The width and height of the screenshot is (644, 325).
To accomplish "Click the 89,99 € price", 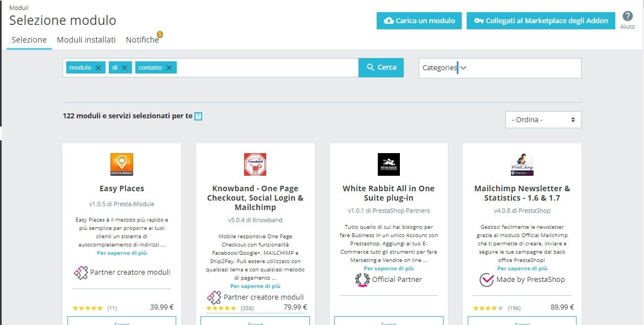I will [x=562, y=307].
